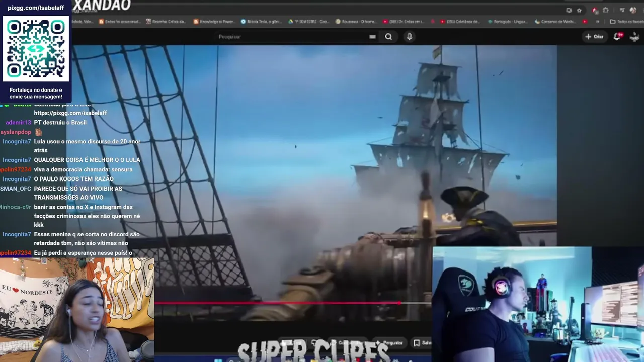Open the browser extensions puzzle icon
The height and width of the screenshot is (362, 644).
click(605, 10)
